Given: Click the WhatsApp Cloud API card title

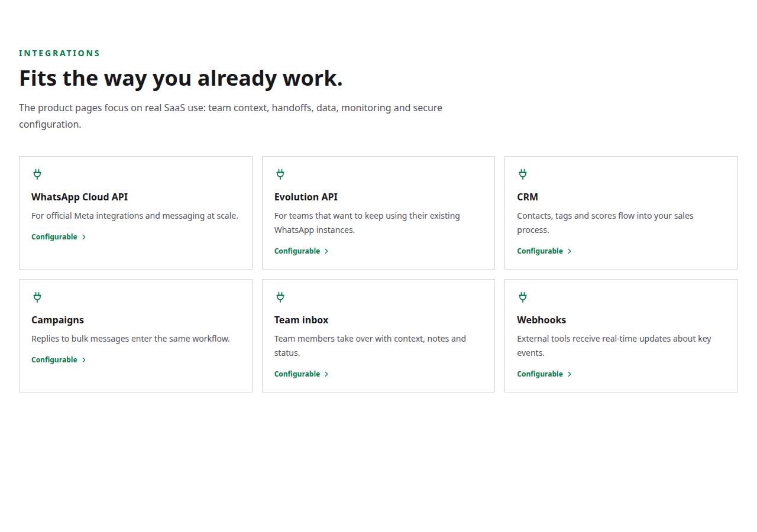Looking at the screenshot, I should point(79,197).
